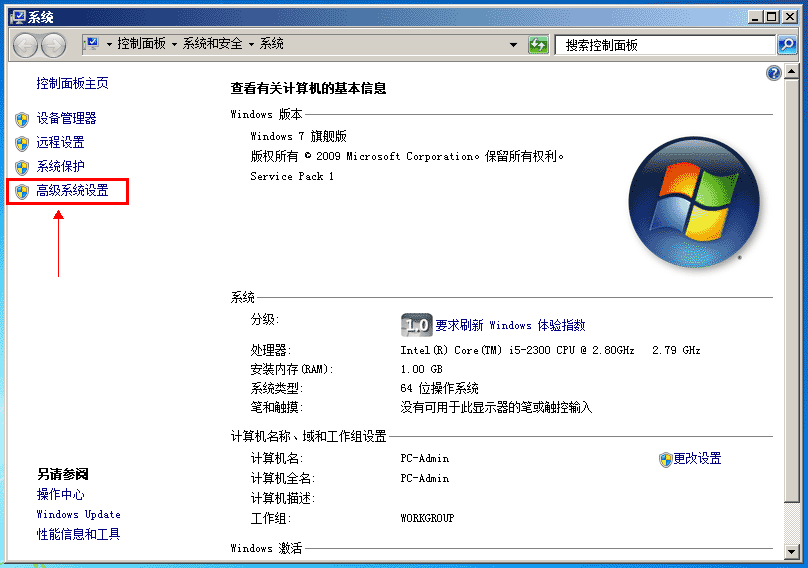The height and width of the screenshot is (568, 808).
Task: Click shield icon next to 更改设置
Action: click(665, 459)
